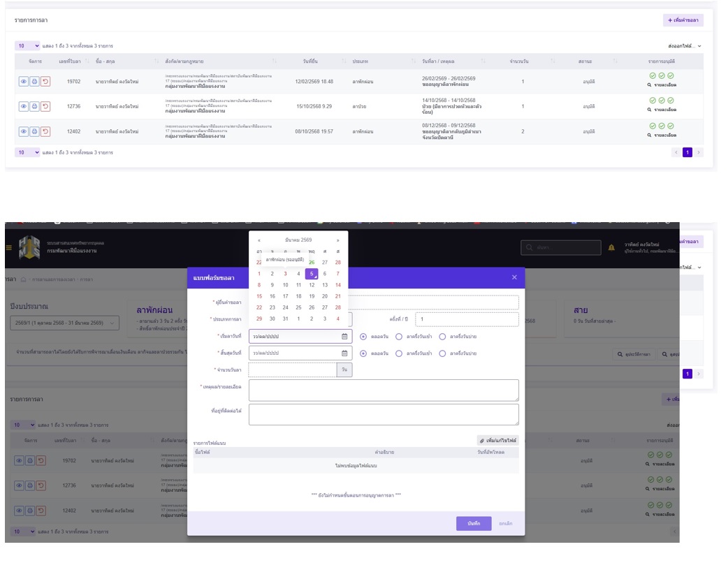Click the notification bell icon in the header
Viewport: 728px width, 563px height.
click(x=611, y=247)
